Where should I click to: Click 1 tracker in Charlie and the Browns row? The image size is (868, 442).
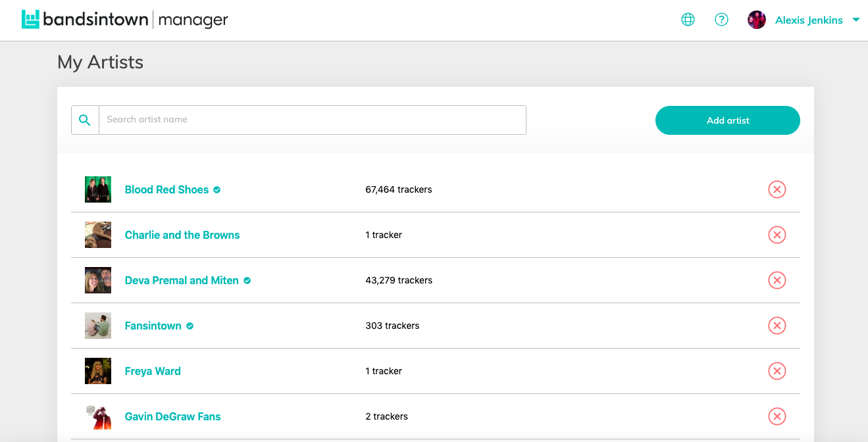coord(384,235)
